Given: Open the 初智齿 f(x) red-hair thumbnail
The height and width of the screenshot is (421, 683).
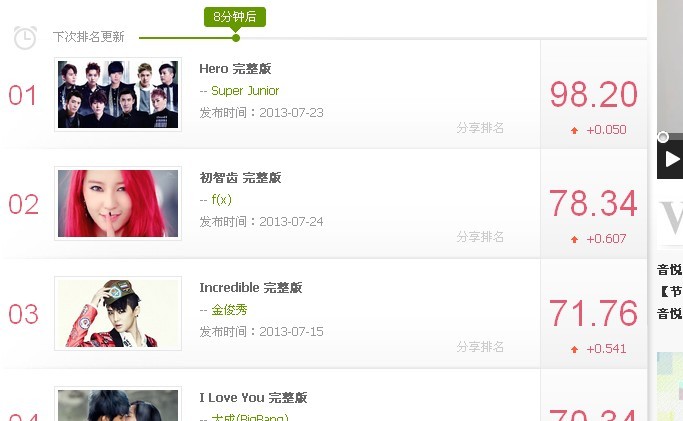Looking at the screenshot, I should pyautogui.click(x=118, y=203).
